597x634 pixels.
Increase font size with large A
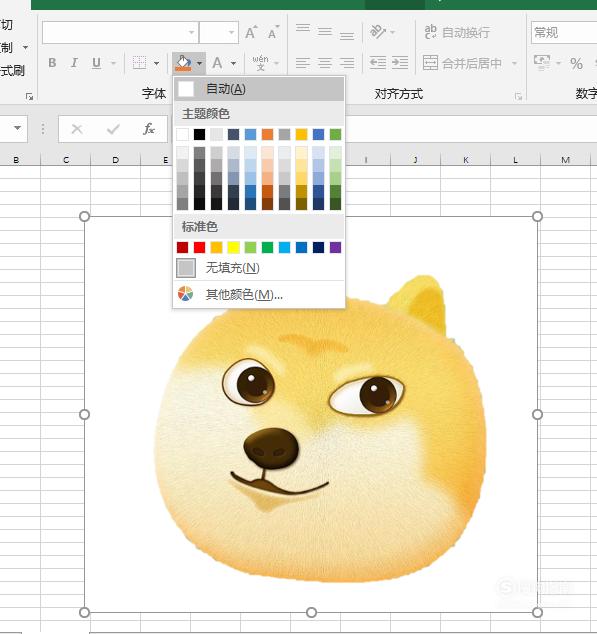tap(250, 32)
